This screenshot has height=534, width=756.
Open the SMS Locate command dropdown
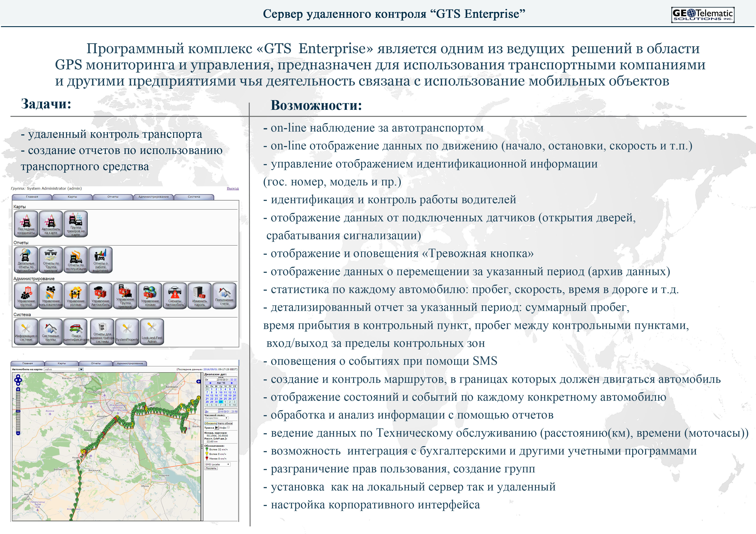[217, 464]
